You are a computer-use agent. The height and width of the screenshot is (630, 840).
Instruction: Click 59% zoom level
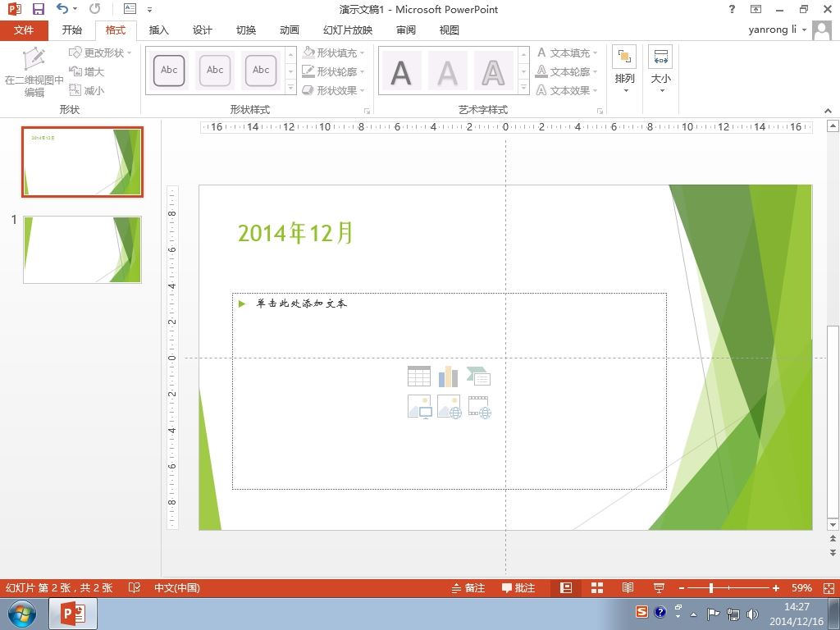click(802, 587)
